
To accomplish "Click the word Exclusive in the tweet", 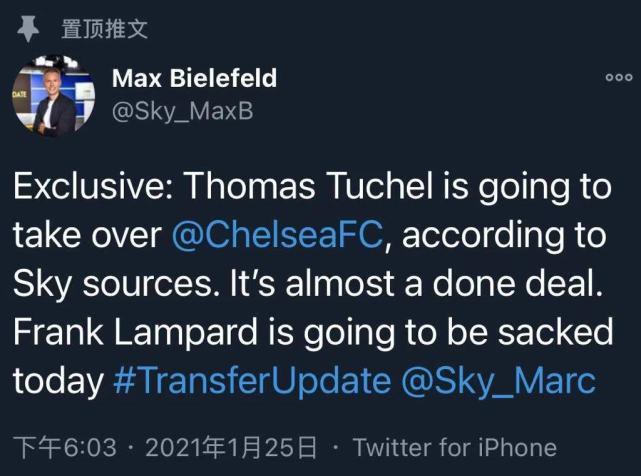I will tap(86, 188).
